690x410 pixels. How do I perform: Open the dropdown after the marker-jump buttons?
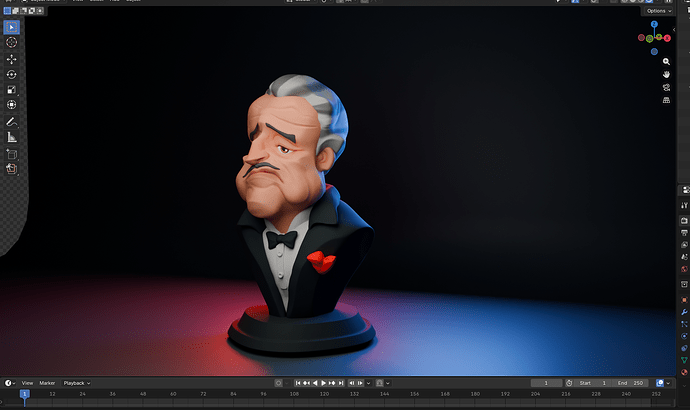pos(369,383)
